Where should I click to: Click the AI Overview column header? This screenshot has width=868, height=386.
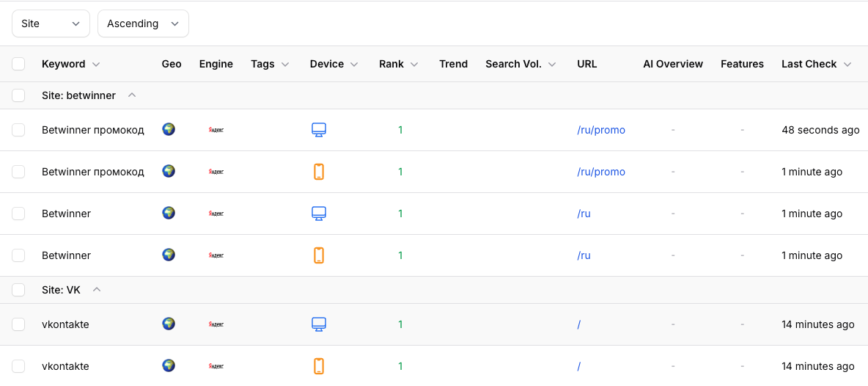(x=673, y=65)
